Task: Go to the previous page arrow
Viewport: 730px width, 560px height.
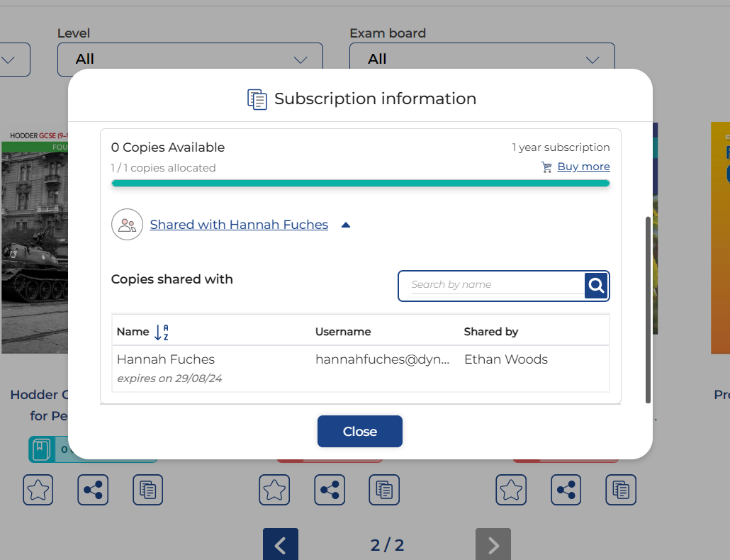Action: [281, 544]
